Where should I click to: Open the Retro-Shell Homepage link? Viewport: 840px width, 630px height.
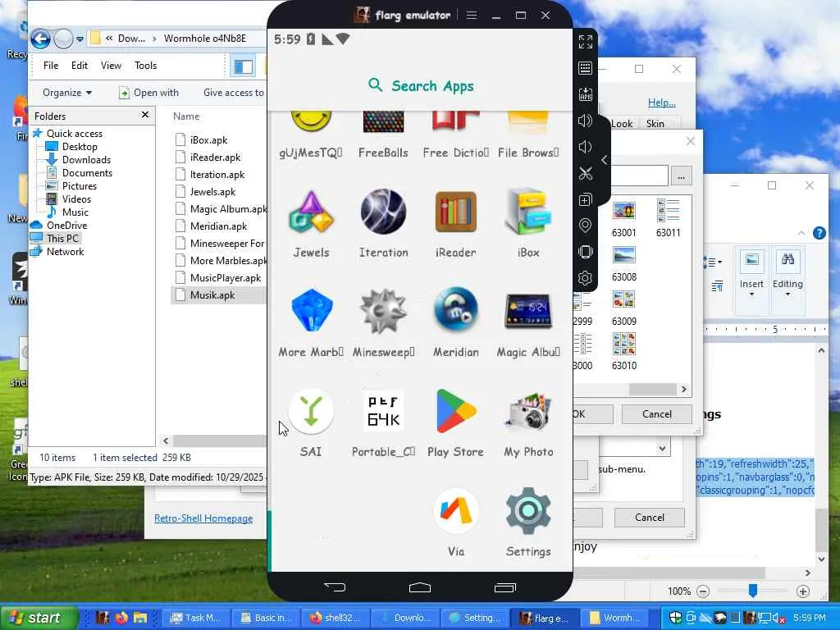203,518
